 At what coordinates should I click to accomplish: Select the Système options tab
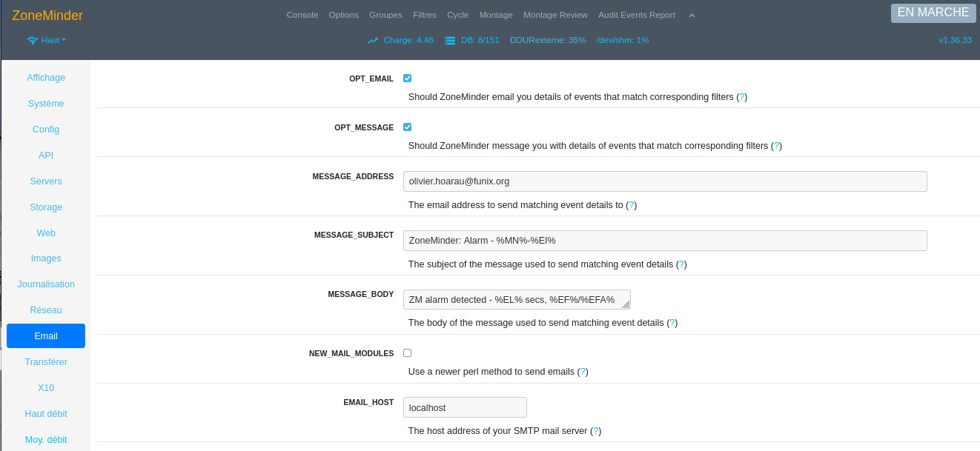[x=46, y=104]
